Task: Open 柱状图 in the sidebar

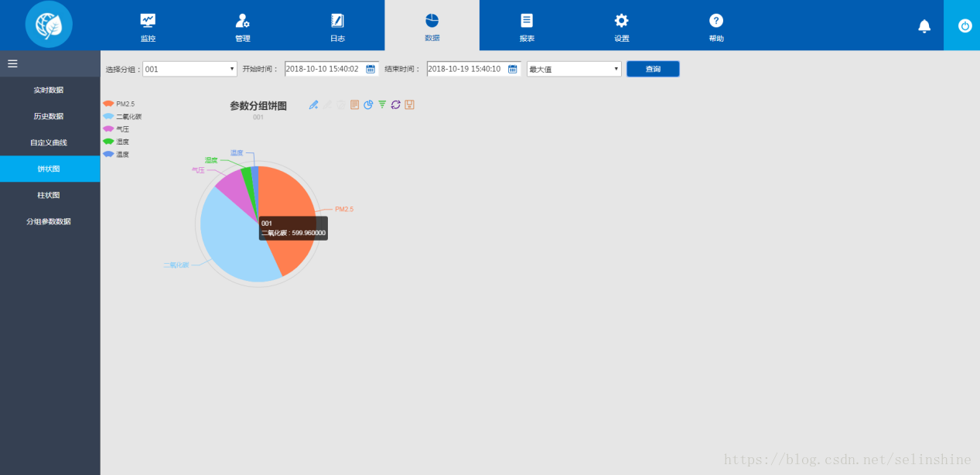Action: tap(50, 195)
